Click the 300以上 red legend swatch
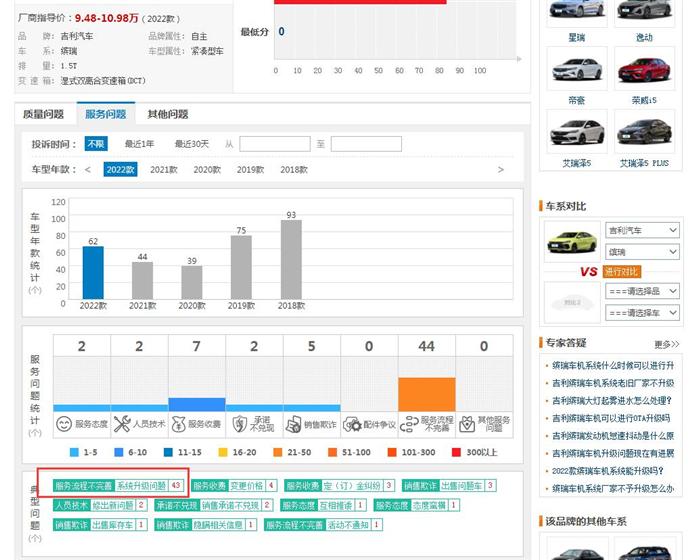700x560 pixels. 456,452
